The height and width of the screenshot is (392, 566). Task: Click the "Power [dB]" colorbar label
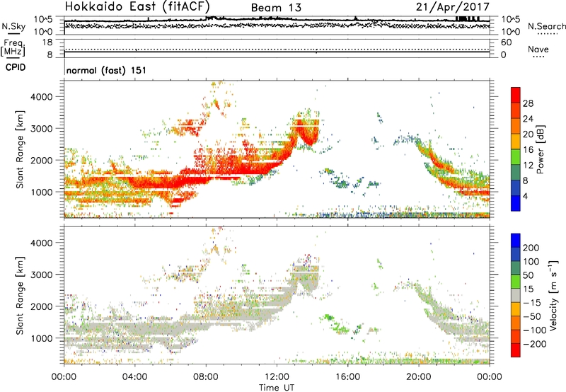click(541, 149)
